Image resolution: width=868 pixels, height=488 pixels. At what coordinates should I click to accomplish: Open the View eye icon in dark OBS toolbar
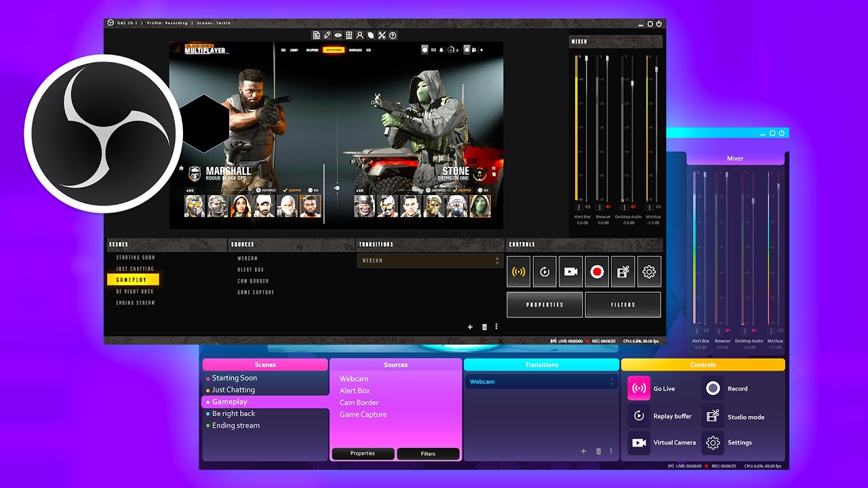(338, 35)
